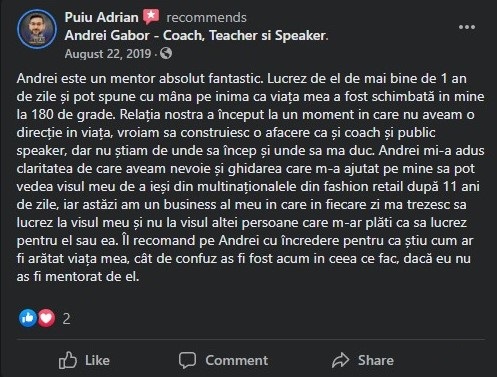Image resolution: width=497 pixels, height=377 pixels.
Task: Click the red heart reaction icon
Action: pos(46,318)
